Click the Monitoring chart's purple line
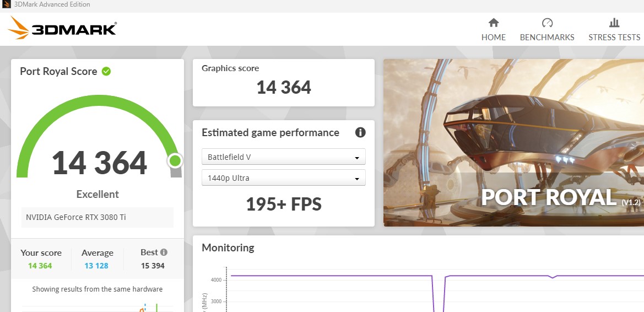The image size is (644, 312). point(331,276)
